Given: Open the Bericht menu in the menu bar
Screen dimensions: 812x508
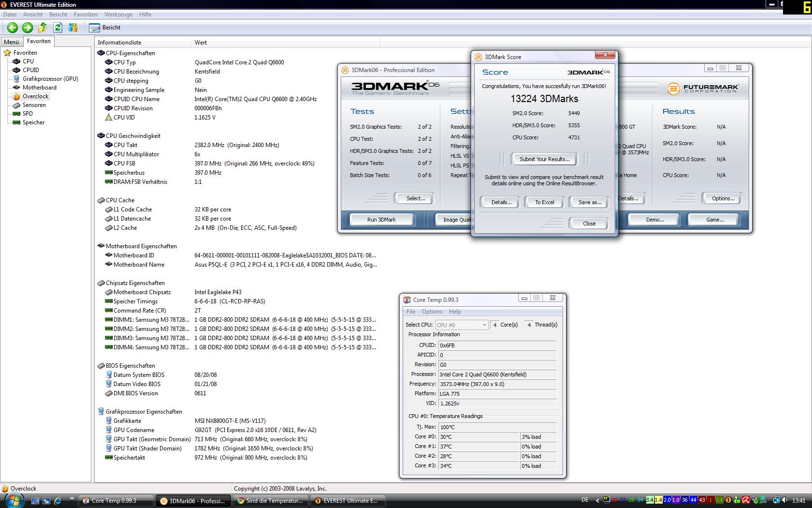Looking at the screenshot, I should click(x=58, y=15).
